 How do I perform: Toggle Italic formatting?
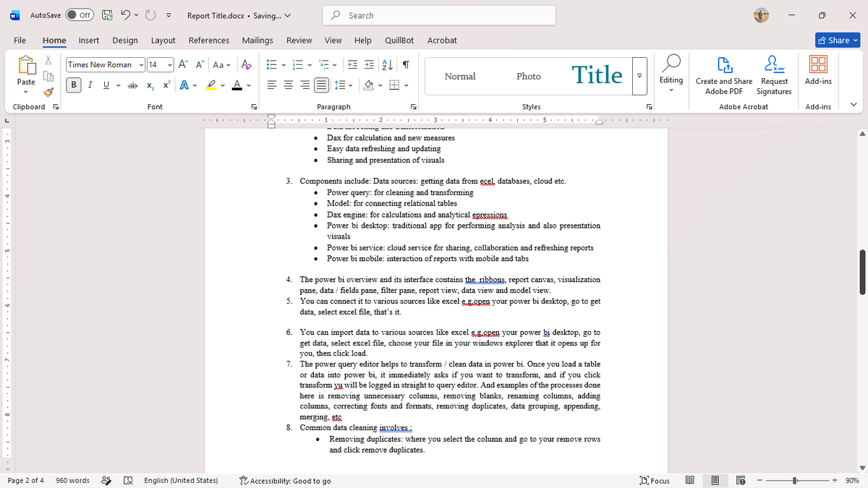click(90, 85)
